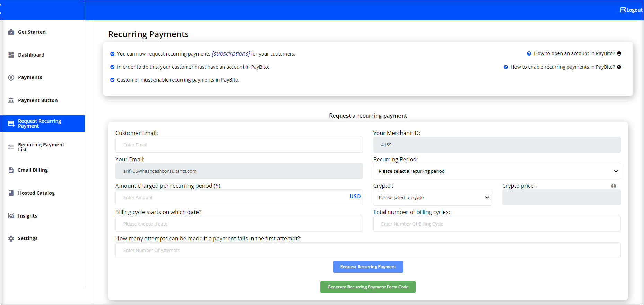This screenshot has width=644, height=305.
Task: Focus the Customer Email input field
Action: (x=239, y=145)
